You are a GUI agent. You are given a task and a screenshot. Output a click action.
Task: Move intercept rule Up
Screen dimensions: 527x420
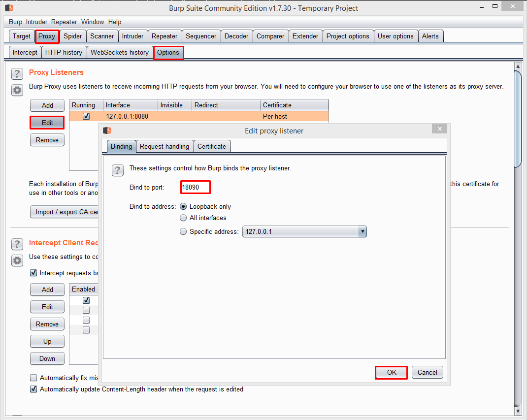47,341
